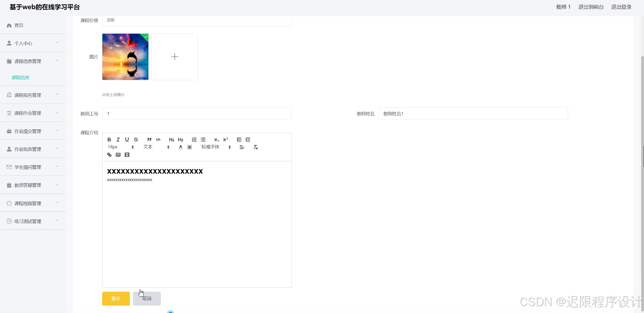Open the font color picker
Screen dimensions: 644x313
point(180,147)
